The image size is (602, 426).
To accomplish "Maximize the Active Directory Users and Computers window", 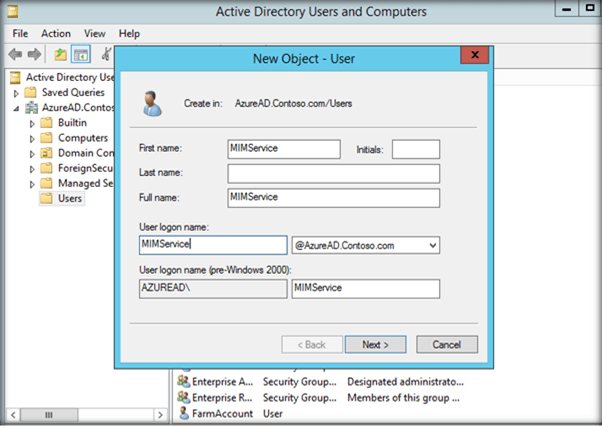I will point(590,8).
